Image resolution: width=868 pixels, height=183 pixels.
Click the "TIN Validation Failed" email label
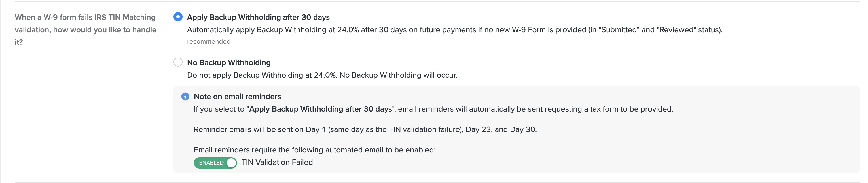pos(277,162)
